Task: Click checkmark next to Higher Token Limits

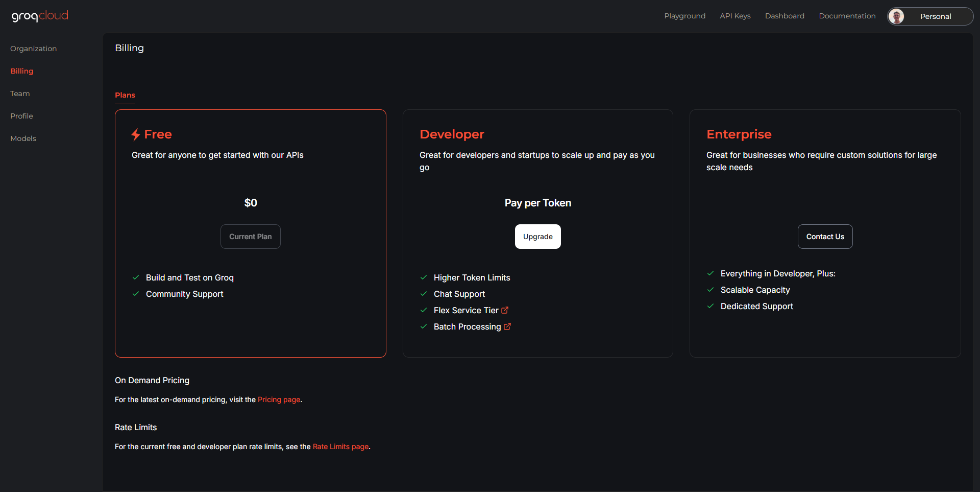Action: coord(424,277)
